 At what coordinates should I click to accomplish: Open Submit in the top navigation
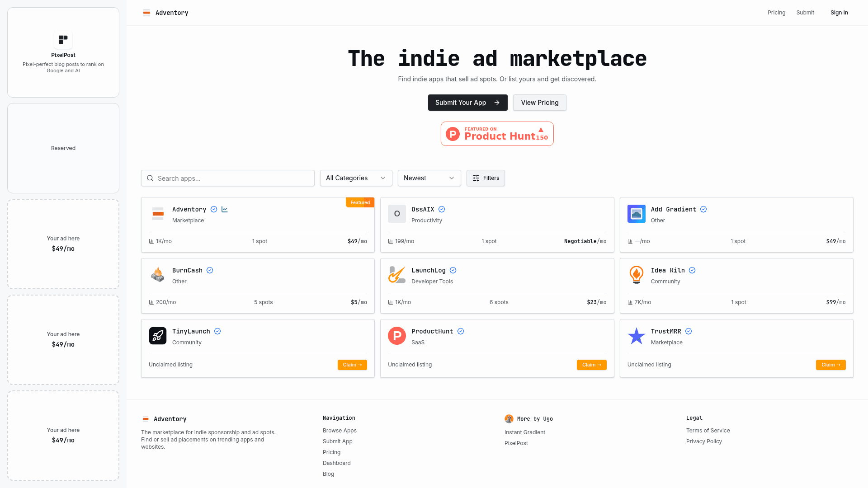point(805,13)
